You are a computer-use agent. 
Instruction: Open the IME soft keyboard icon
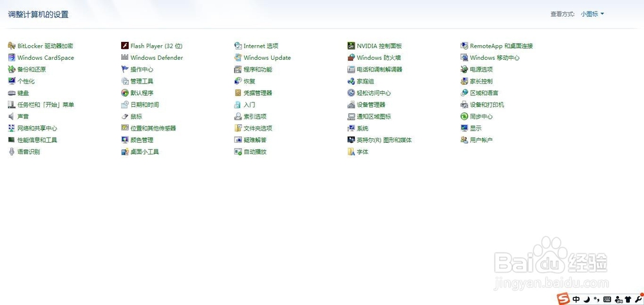607,299
